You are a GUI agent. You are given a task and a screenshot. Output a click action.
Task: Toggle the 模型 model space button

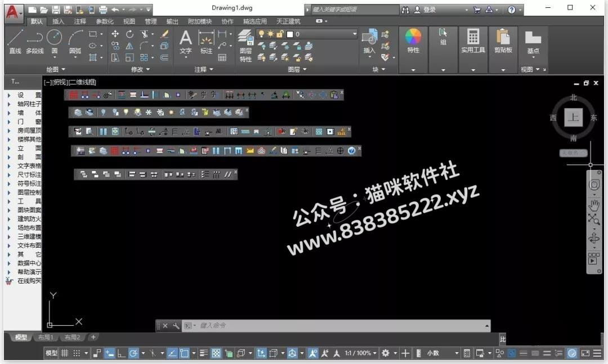51,353
